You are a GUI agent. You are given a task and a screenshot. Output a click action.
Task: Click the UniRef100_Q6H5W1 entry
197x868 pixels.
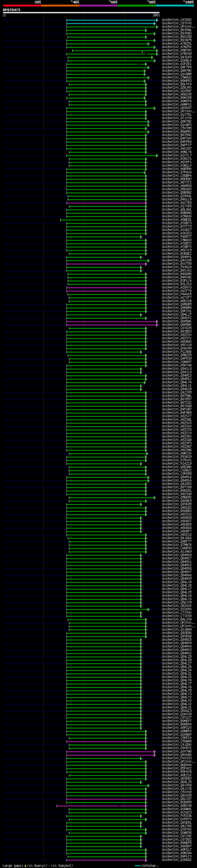pyautogui.click(x=177, y=321)
